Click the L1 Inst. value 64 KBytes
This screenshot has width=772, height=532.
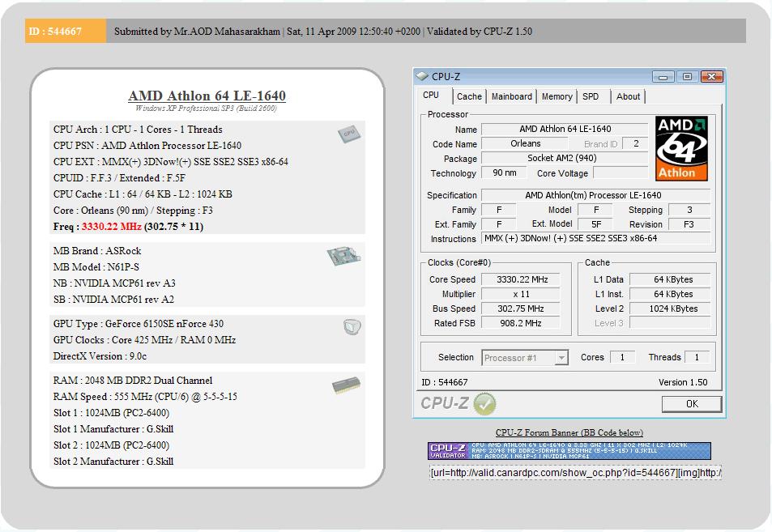670,294
